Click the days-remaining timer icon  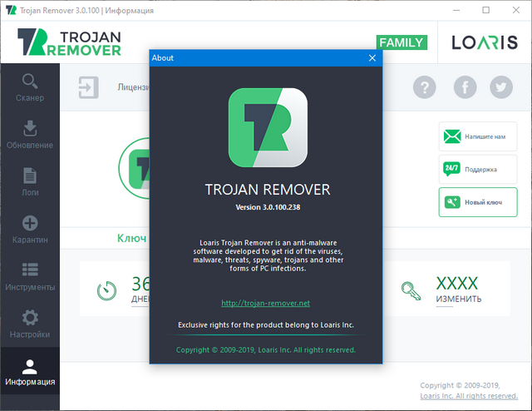(106, 290)
